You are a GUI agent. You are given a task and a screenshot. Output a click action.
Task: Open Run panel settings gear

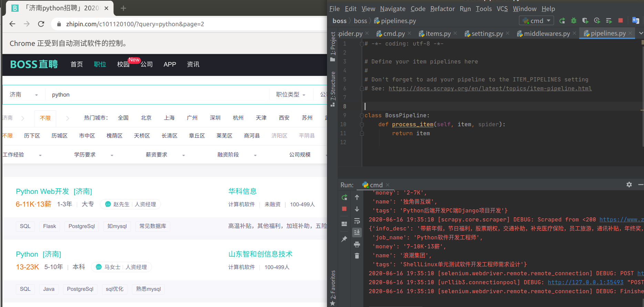pyautogui.click(x=629, y=185)
